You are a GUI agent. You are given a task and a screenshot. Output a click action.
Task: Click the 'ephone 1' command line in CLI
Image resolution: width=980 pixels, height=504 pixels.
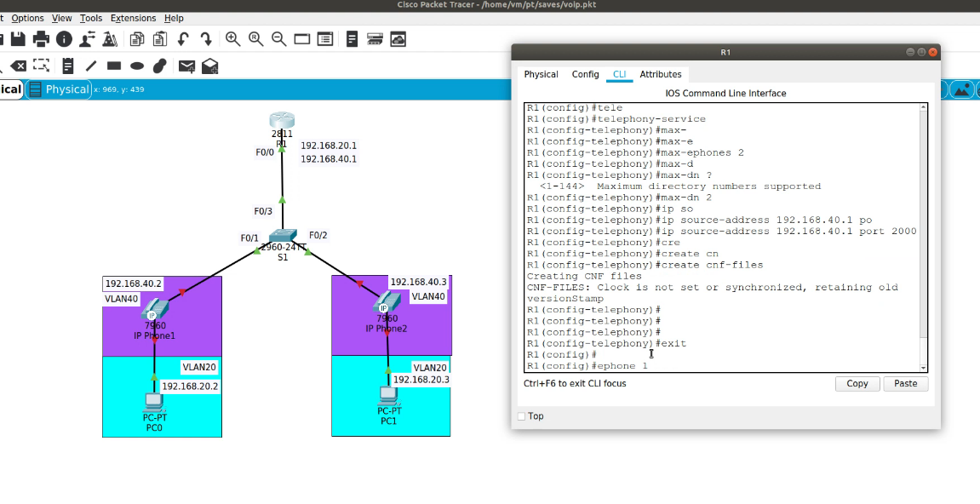click(587, 366)
